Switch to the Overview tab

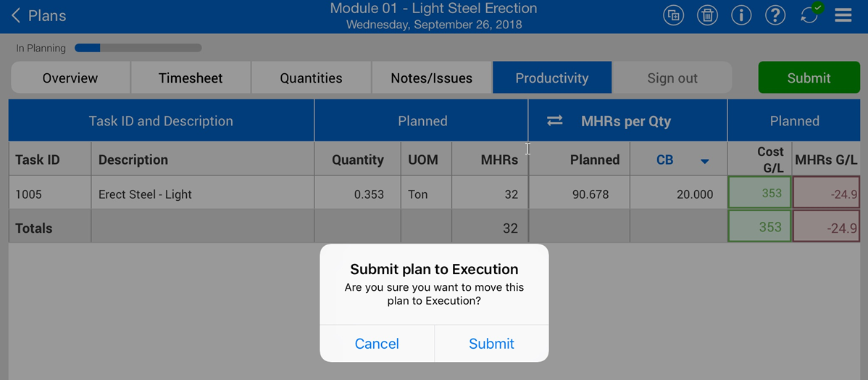click(70, 78)
